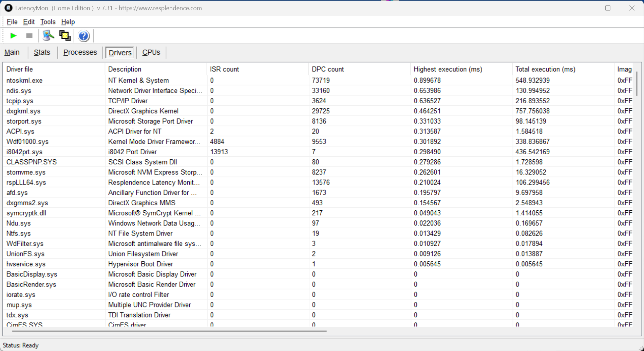Open the Tools menu
This screenshot has height=351, width=644.
pos(48,22)
